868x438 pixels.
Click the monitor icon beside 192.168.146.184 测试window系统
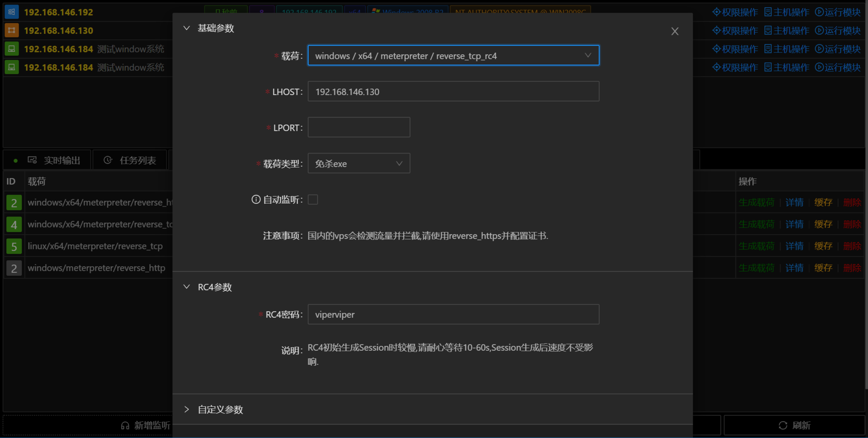[11, 48]
